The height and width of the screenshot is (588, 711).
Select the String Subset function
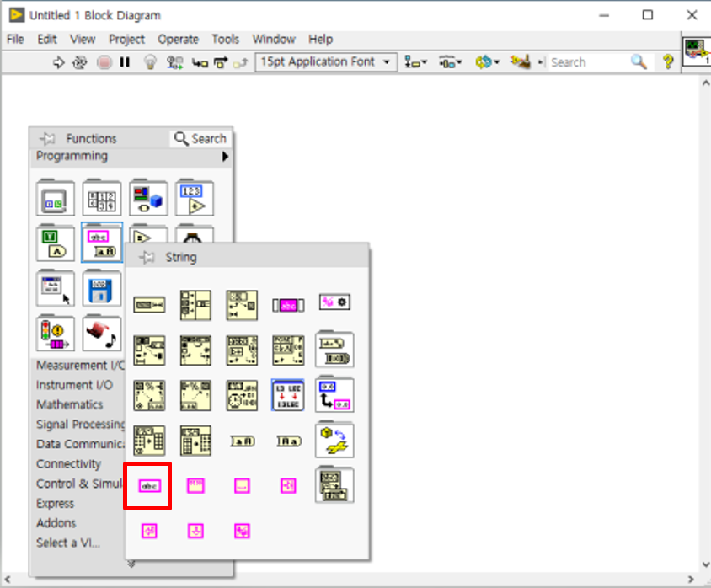(242, 305)
